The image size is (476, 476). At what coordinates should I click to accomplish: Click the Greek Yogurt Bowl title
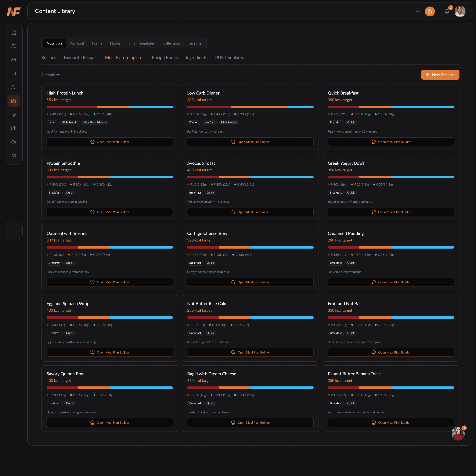346,163
